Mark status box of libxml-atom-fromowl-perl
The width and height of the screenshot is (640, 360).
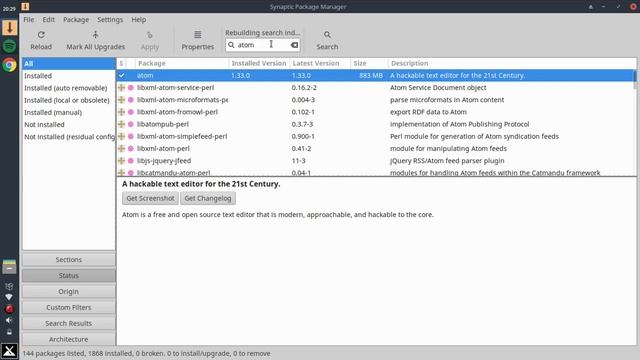tap(121, 112)
